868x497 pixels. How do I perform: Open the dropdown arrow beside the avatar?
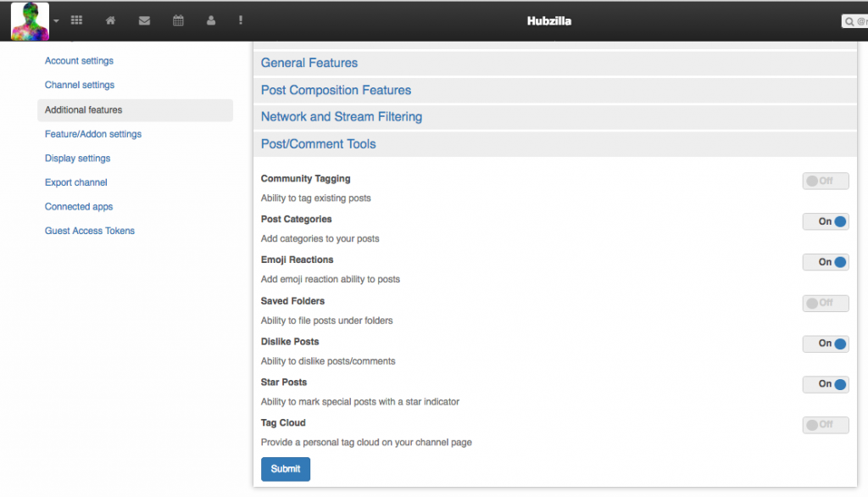pos(56,21)
